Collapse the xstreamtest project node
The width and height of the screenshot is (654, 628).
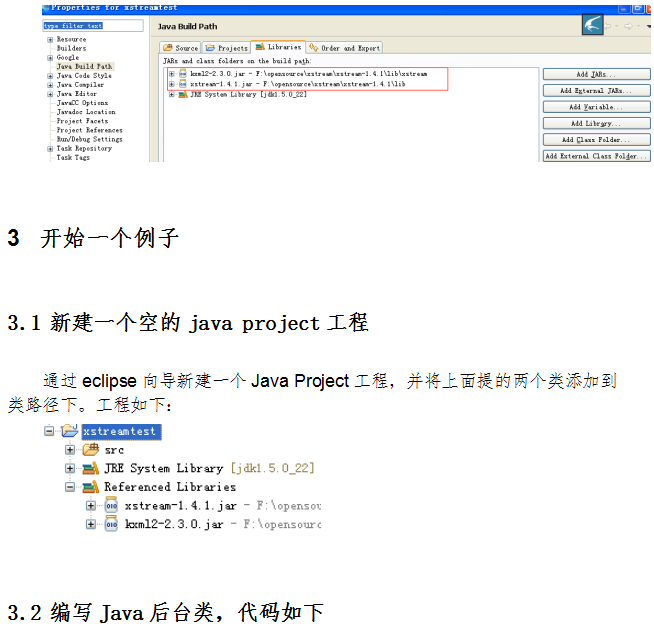(49, 431)
